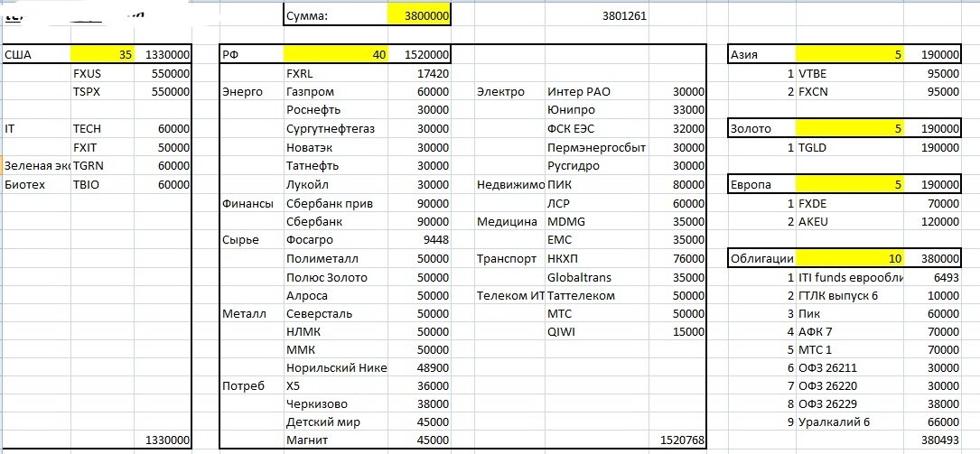The height and width of the screenshot is (454, 980).
Task: Click the Сургутнефтегаз cell
Action: [336, 129]
